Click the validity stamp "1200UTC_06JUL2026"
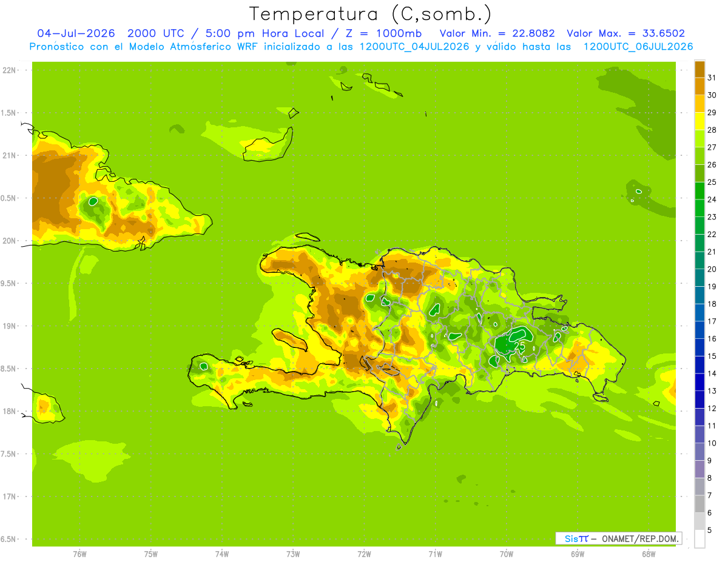The height and width of the screenshot is (562, 728). pyautogui.click(x=638, y=47)
